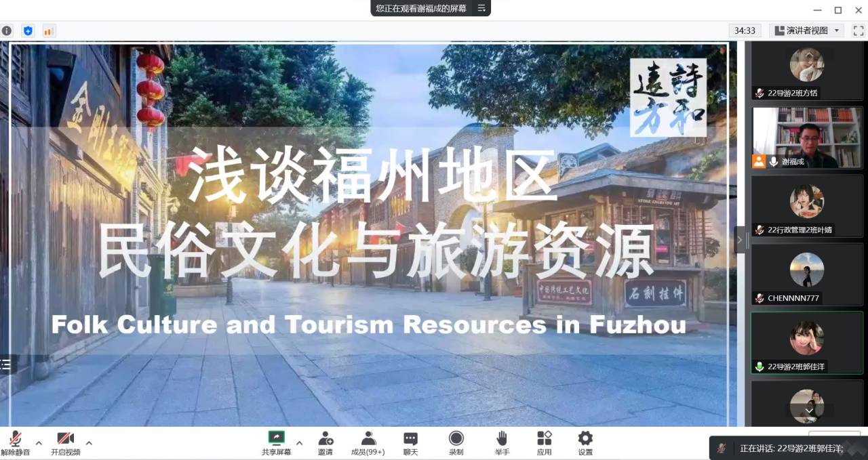Open the 演讲者视图 layout dropdown
Image resolution: width=868 pixels, height=460 pixels.
(806, 30)
